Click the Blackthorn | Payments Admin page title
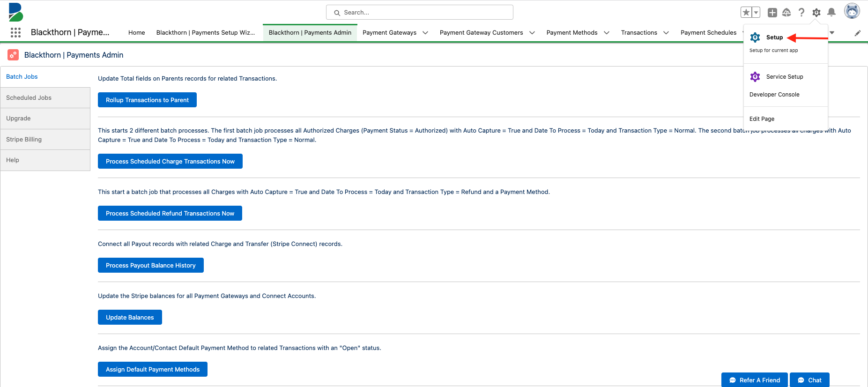Screen dimensions: 868x387 click(x=74, y=55)
